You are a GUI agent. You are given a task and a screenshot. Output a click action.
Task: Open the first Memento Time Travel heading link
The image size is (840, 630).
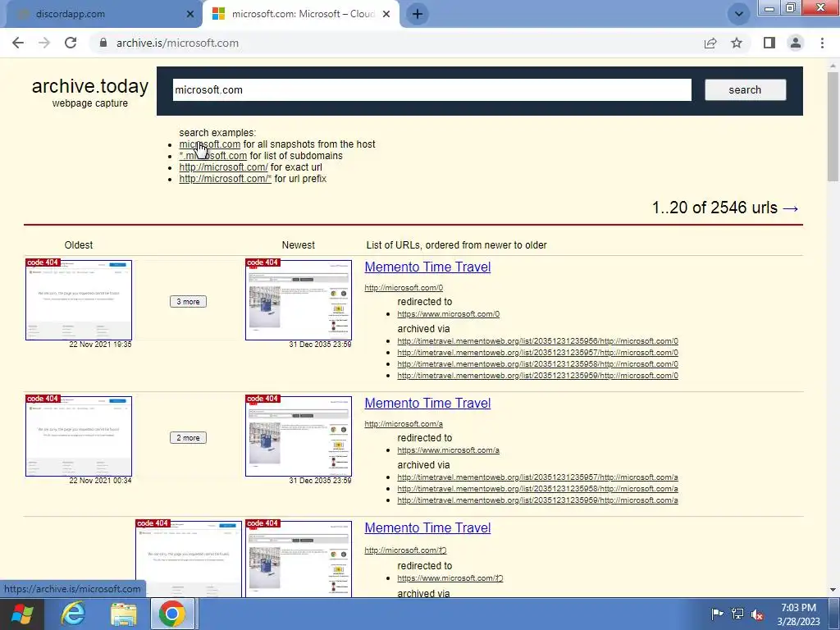coord(427,267)
